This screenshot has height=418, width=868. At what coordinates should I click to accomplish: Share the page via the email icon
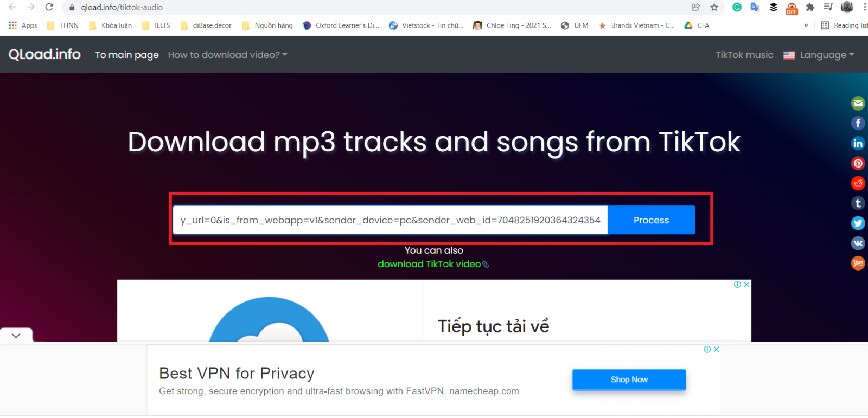pos(858,103)
